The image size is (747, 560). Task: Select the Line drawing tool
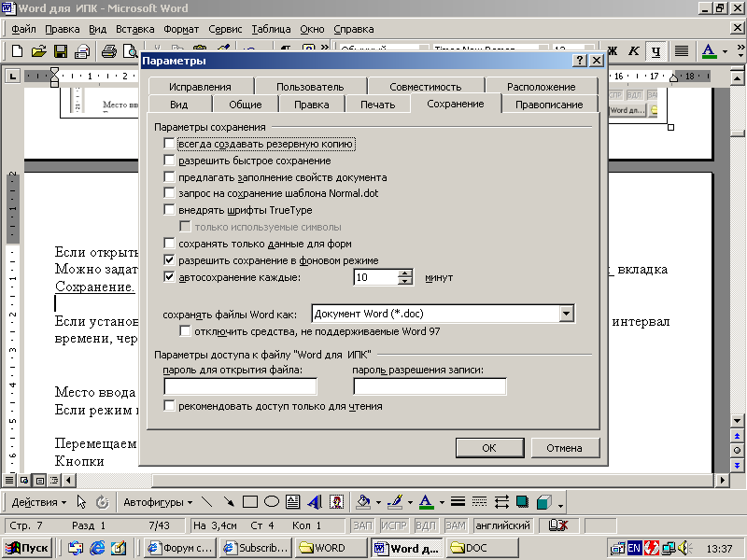206,502
